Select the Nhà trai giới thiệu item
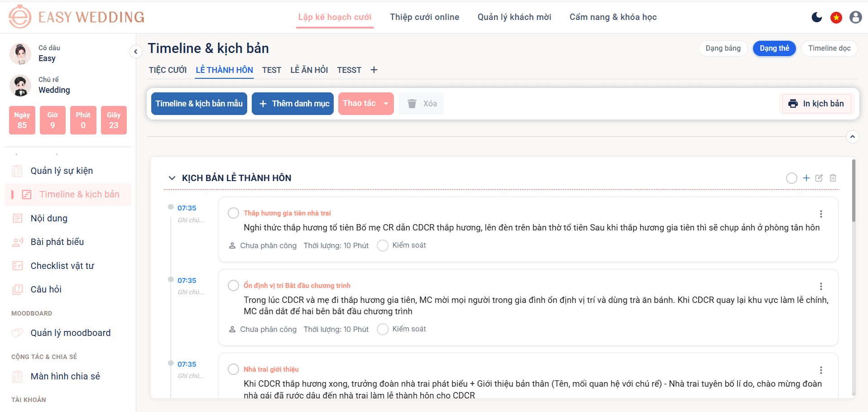 tap(233, 369)
